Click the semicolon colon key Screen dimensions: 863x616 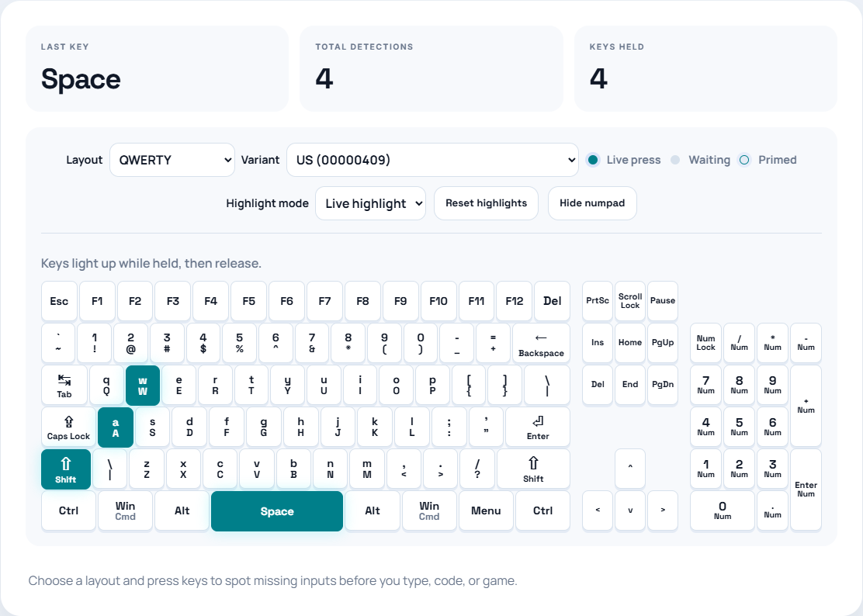pos(449,427)
